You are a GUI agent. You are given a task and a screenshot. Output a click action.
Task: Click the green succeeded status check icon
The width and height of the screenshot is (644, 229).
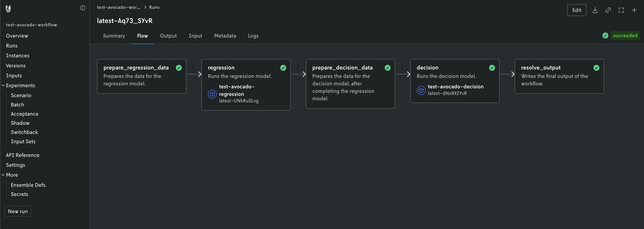point(605,35)
